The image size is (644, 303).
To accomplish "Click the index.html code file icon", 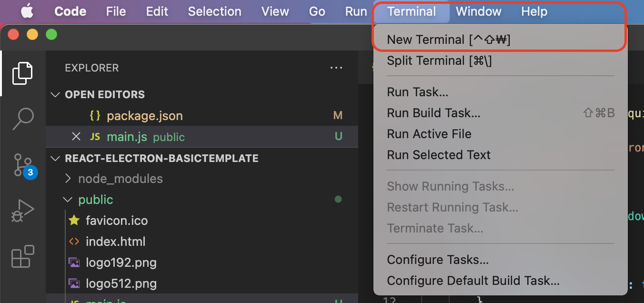I will tap(74, 242).
